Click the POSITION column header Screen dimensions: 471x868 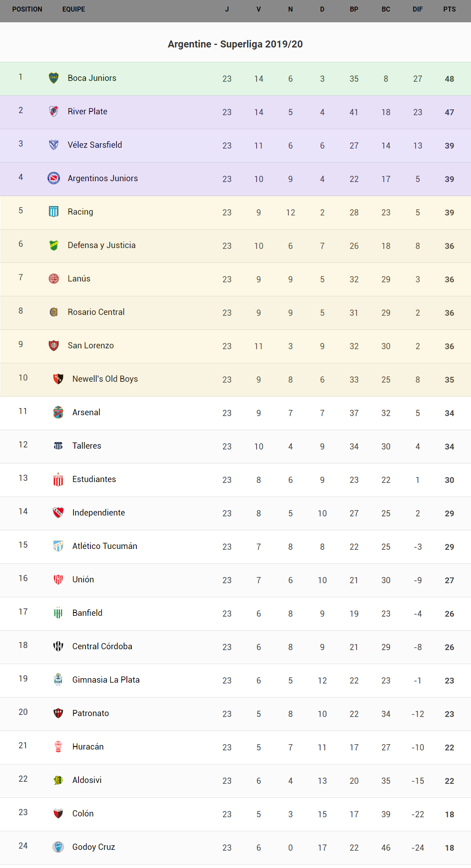[x=27, y=9]
